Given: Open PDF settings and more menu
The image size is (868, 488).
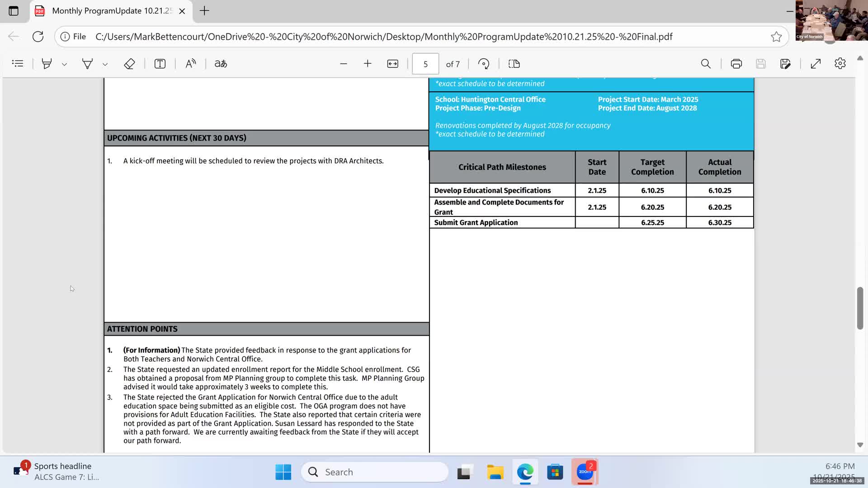Looking at the screenshot, I should (840, 64).
